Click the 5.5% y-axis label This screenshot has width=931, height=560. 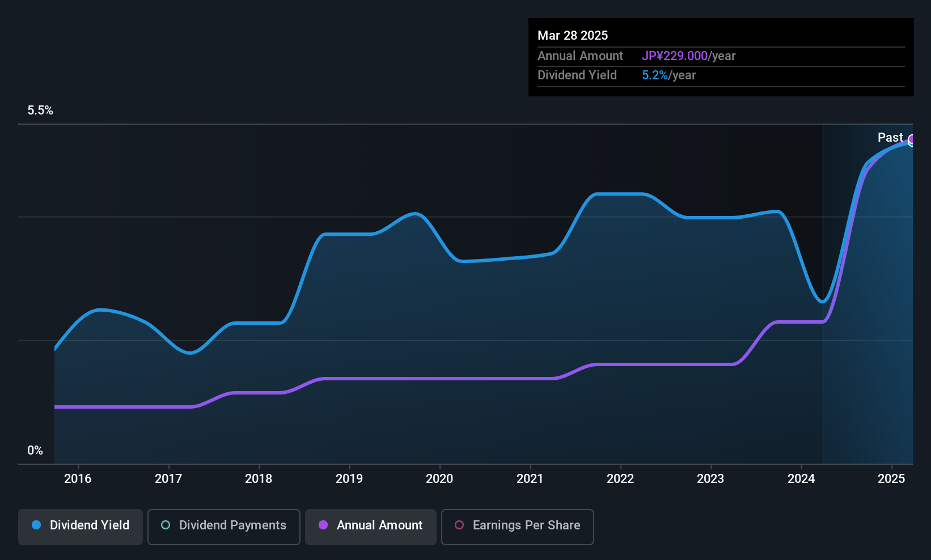point(40,111)
